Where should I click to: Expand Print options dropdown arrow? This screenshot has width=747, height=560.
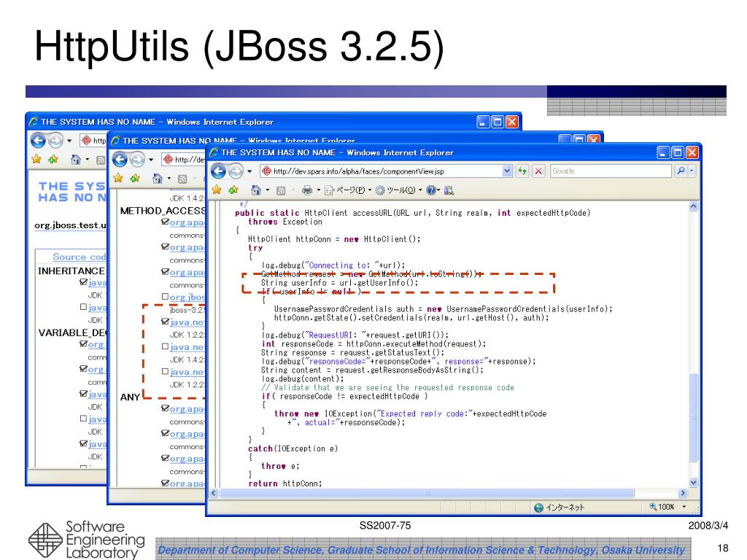pos(319,190)
